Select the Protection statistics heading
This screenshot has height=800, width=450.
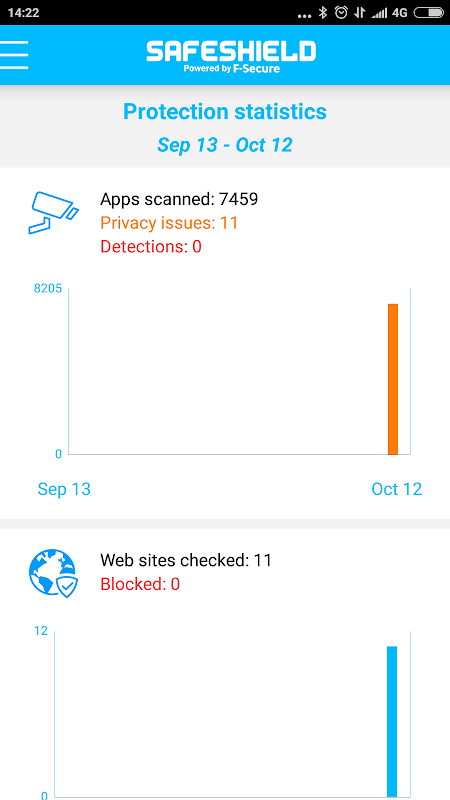pos(225,111)
